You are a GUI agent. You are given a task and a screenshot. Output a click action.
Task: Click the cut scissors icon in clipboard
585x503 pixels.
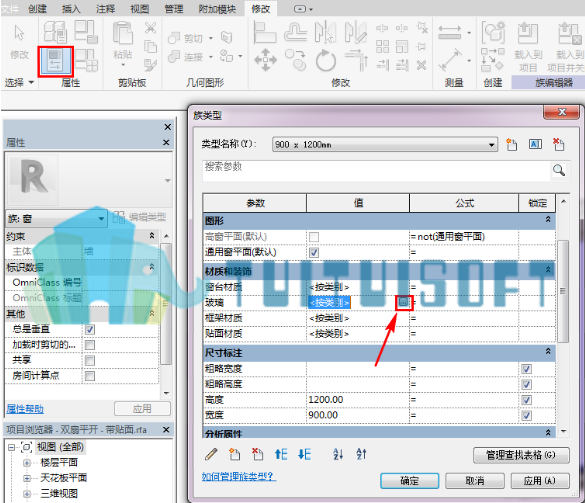pyautogui.click(x=150, y=28)
